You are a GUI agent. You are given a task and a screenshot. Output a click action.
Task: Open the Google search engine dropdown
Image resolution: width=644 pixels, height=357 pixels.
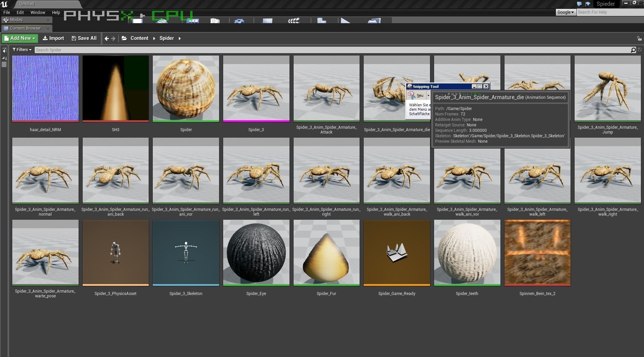[x=565, y=12]
